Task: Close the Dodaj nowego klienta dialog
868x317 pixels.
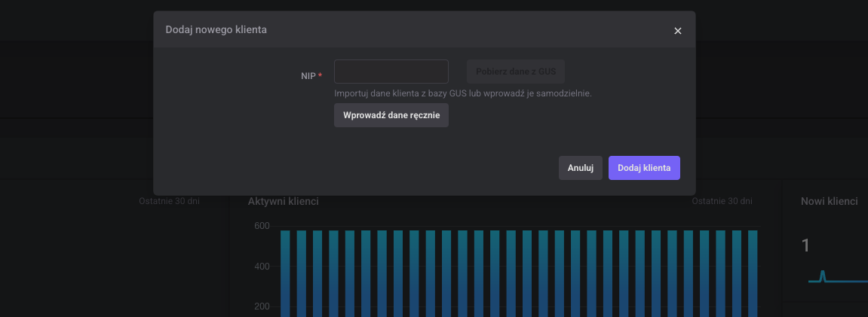Action: (677, 31)
